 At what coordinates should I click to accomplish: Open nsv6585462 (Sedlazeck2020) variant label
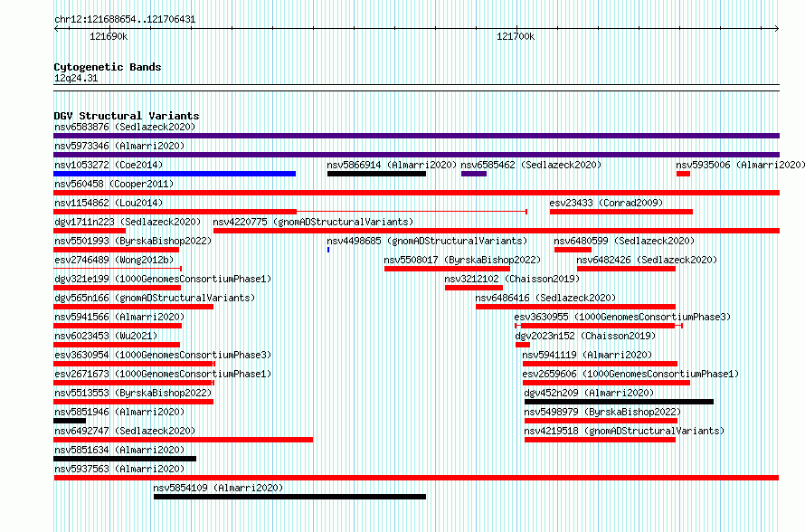(531, 165)
